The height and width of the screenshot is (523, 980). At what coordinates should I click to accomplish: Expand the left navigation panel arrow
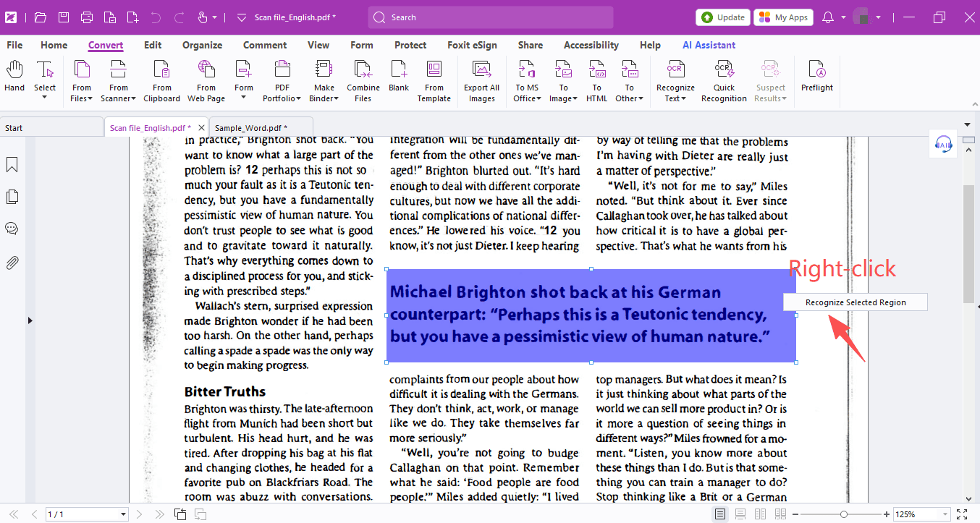click(x=30, y=320)
